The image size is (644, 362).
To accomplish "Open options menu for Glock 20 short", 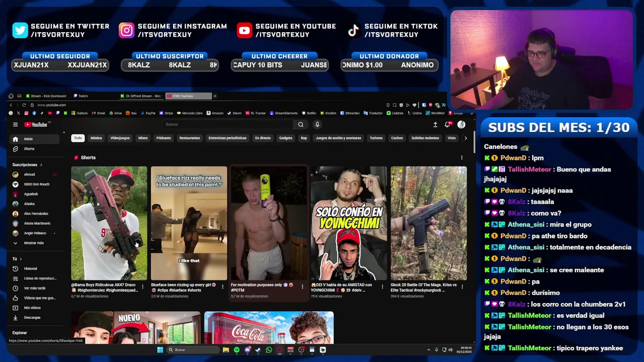I will point(462,287).
